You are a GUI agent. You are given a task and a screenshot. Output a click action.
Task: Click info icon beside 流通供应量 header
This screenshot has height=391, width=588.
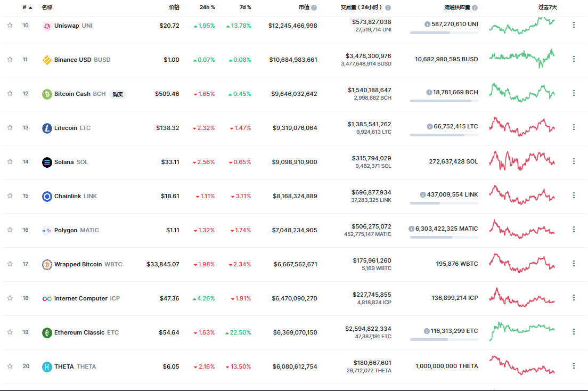click(475, 7)
